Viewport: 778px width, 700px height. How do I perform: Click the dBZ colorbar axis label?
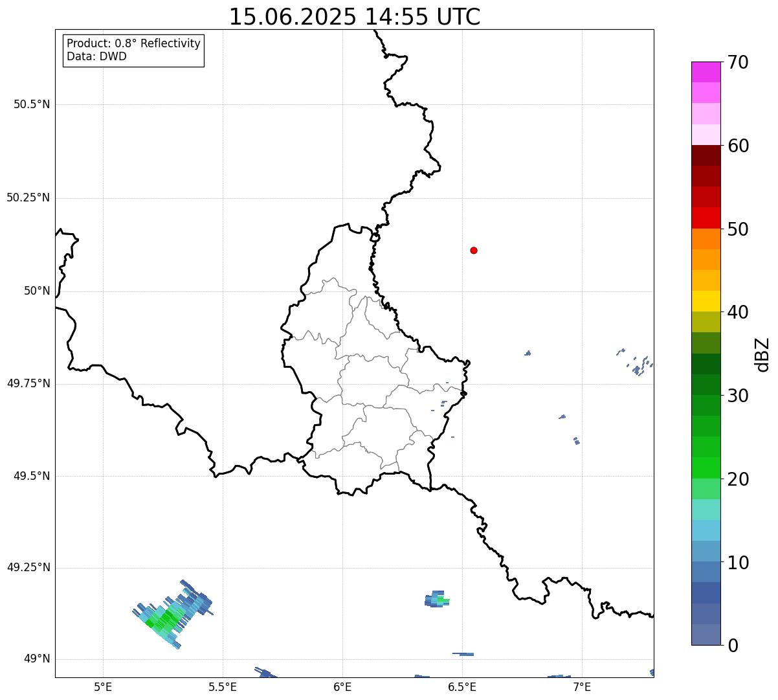pos(762,354)
